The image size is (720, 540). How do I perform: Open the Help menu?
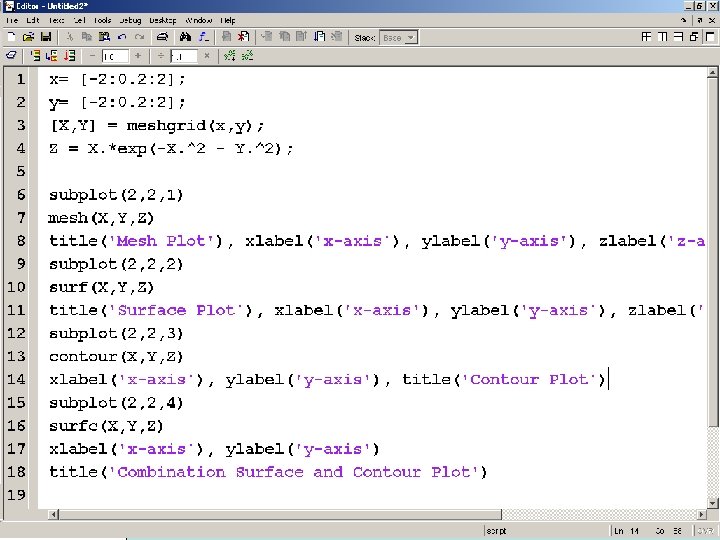228,20
